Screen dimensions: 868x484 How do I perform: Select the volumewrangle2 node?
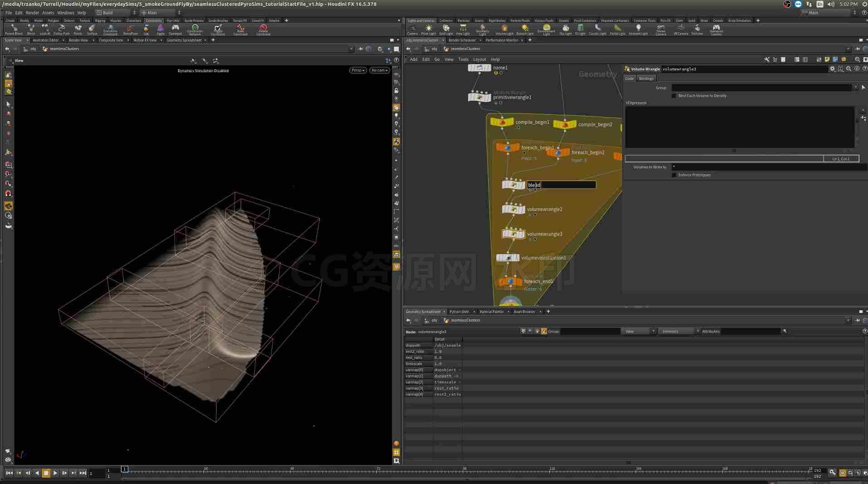click(x=514, y=209)
